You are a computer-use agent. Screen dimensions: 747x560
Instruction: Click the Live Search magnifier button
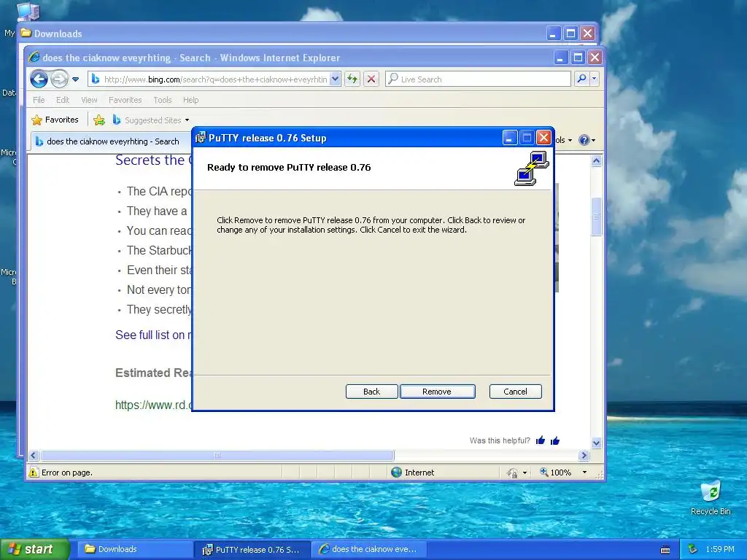pos(581,79)
